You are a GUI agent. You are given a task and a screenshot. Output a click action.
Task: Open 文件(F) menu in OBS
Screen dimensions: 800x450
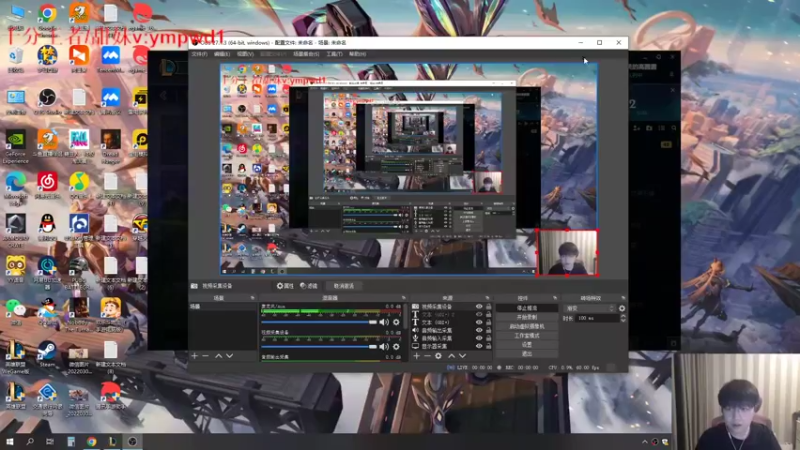(x=199, y=54)
